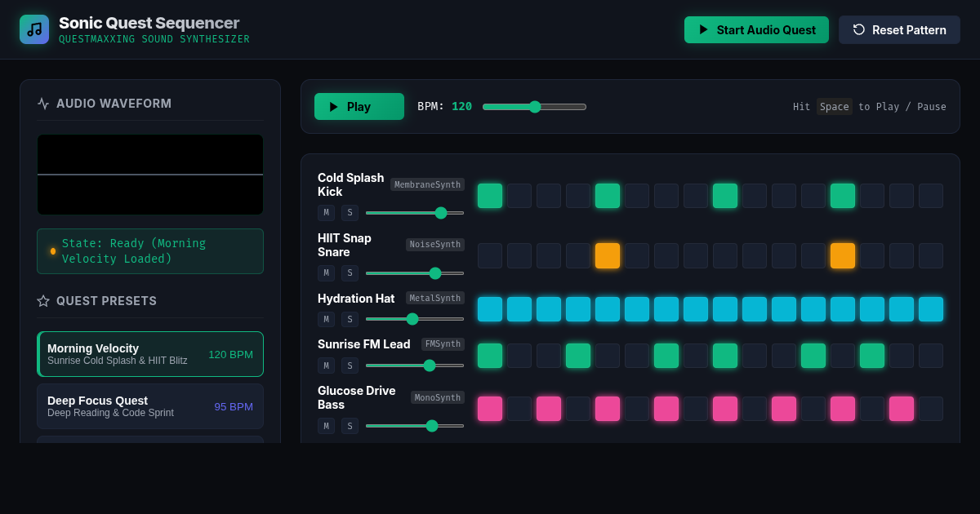This screenshot has height=514, width=980.
Task: Load the Deep Focus Quest preset
Action: [x=150, y=406]
